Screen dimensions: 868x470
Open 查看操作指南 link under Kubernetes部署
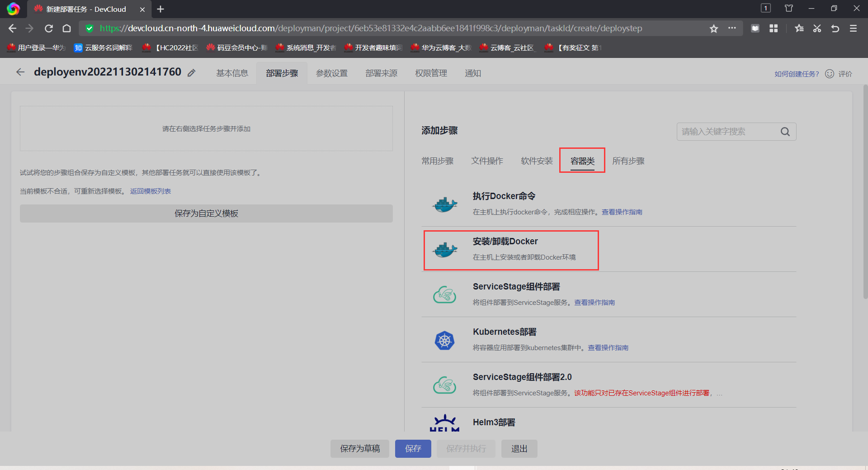coord(608,348)
